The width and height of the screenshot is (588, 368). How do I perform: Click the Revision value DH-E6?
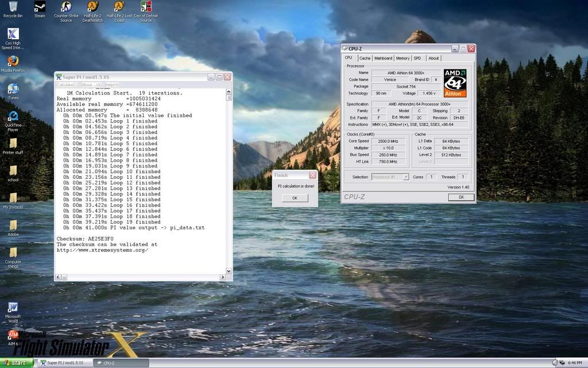click(459, 117)
